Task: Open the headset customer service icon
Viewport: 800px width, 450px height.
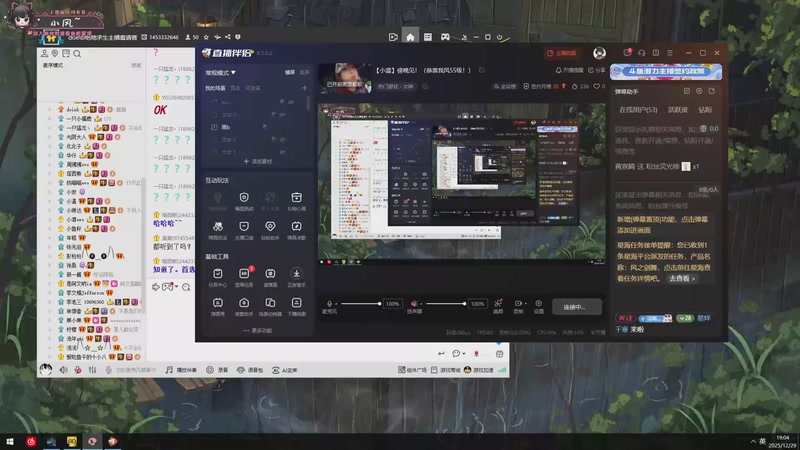Action: [641, 53]
